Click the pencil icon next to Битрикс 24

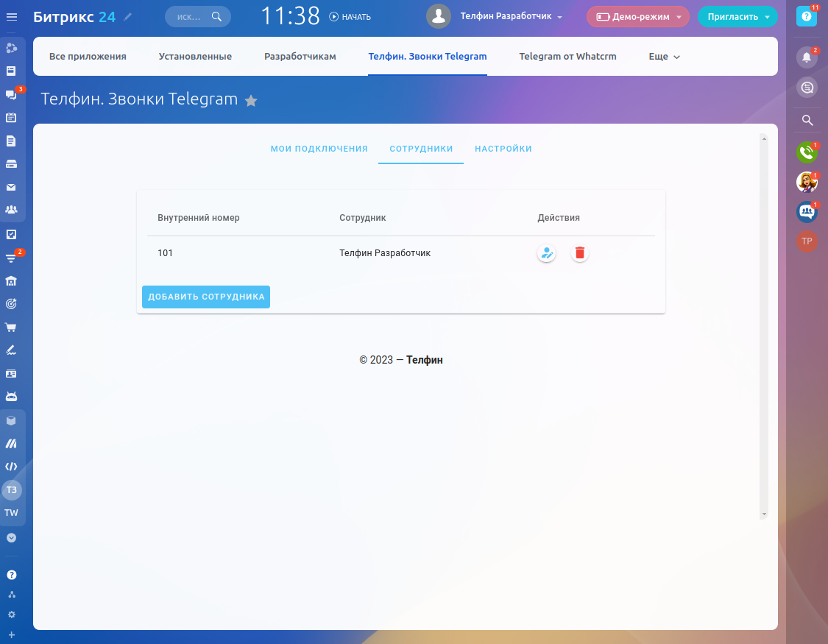129,16
